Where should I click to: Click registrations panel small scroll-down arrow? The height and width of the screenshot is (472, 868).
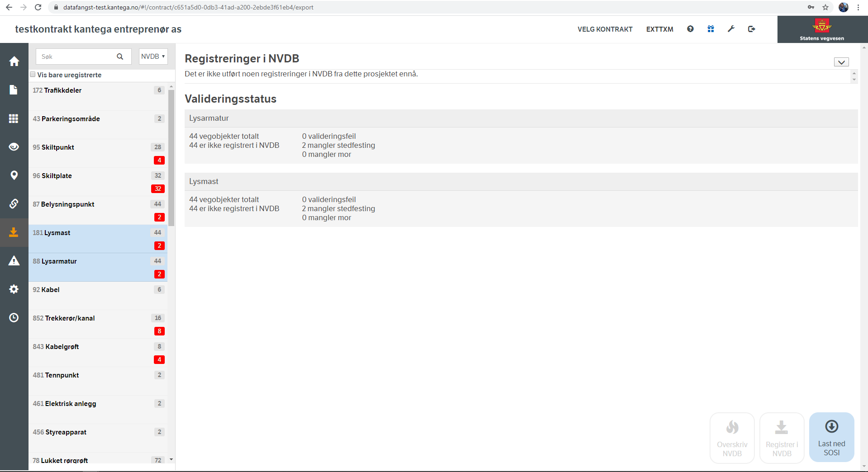(x=854, y=80)
